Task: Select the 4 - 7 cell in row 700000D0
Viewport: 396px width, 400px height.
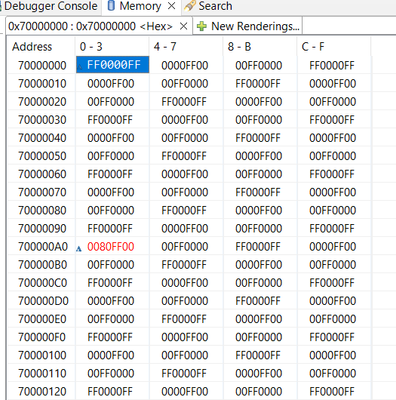Action: 185,301
